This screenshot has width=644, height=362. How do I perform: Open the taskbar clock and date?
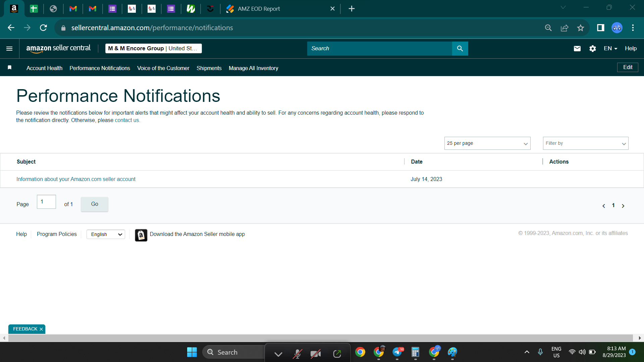tap(614, 352)
